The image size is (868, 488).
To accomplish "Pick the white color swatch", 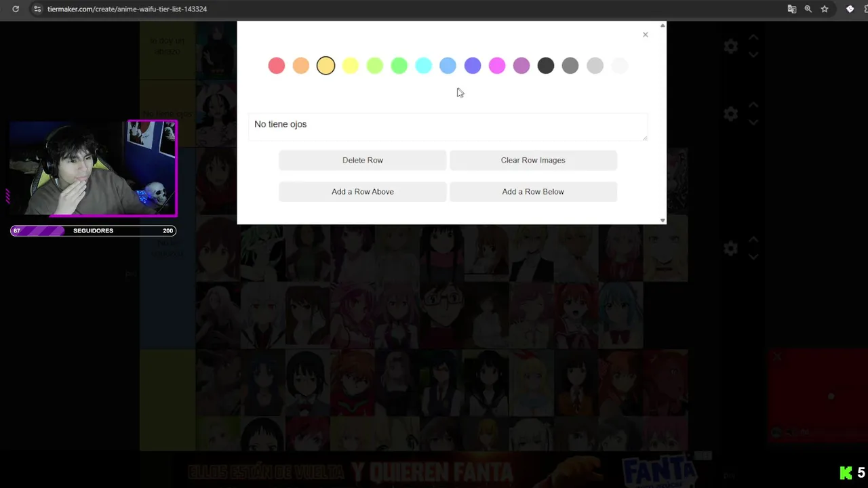I will click(x=619, y=66).
